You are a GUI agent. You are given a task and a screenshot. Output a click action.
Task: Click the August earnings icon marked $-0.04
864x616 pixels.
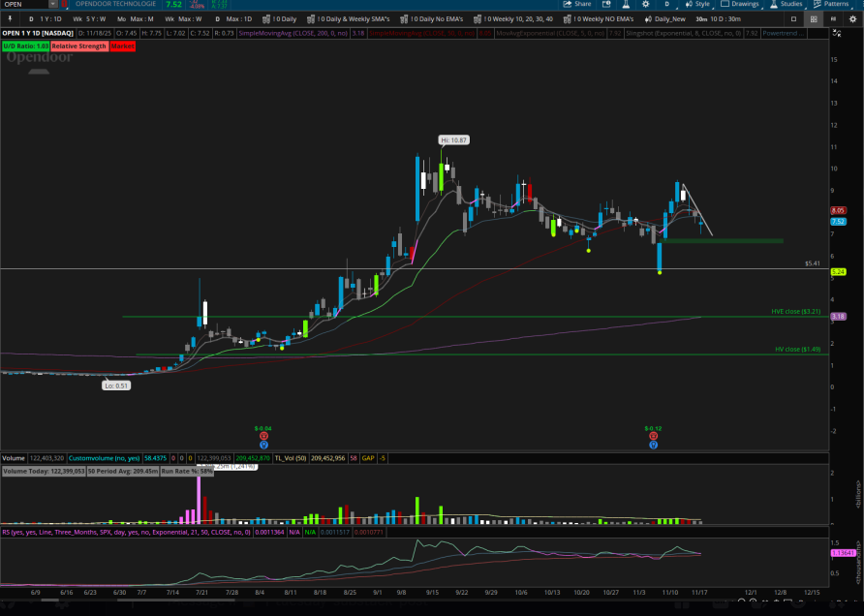coord(263,437)
